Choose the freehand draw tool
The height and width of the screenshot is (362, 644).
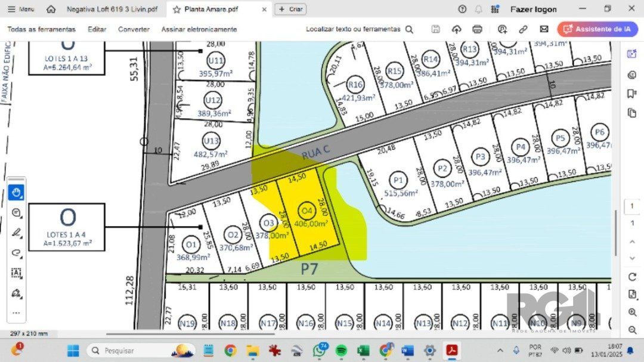tap(16, 252)
